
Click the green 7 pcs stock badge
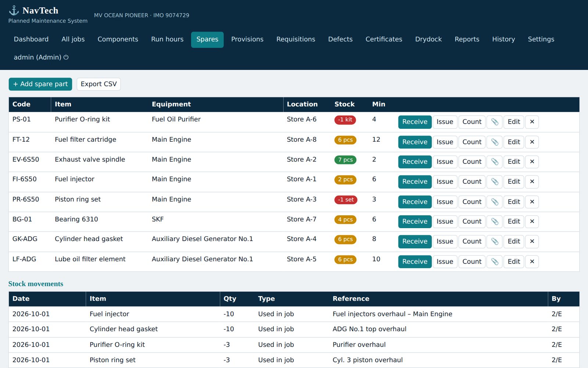point(345,160)
